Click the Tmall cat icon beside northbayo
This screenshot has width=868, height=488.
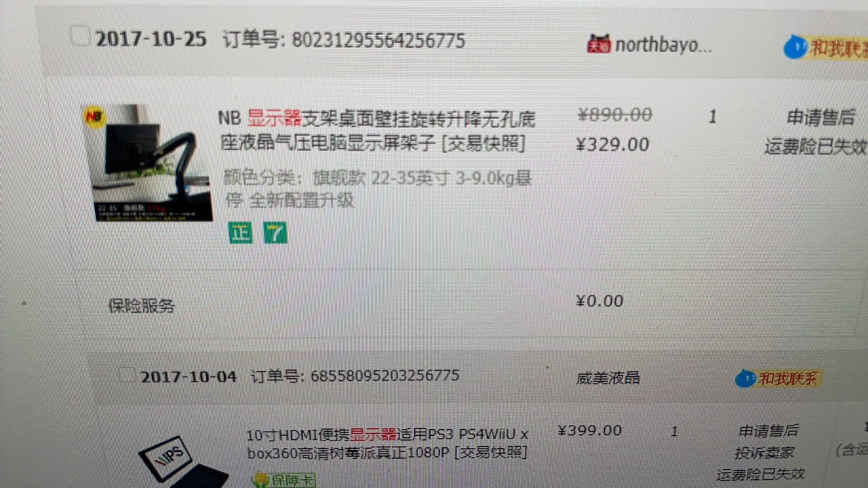(x=599, y=44)
